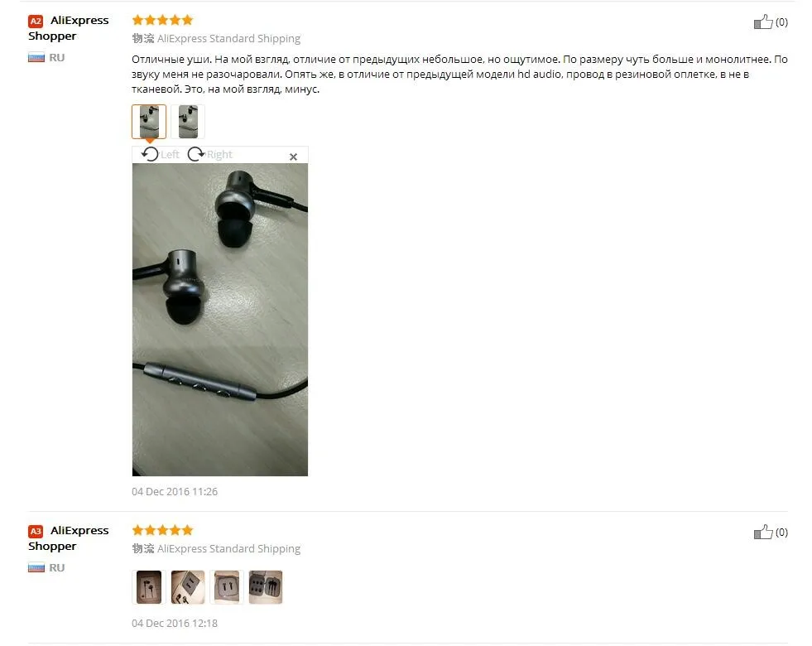Select the first earphone thumbnail
Image resolution: width=812 pixels, height=646 pixels.
pyautogui.click(x=149, y=122)
